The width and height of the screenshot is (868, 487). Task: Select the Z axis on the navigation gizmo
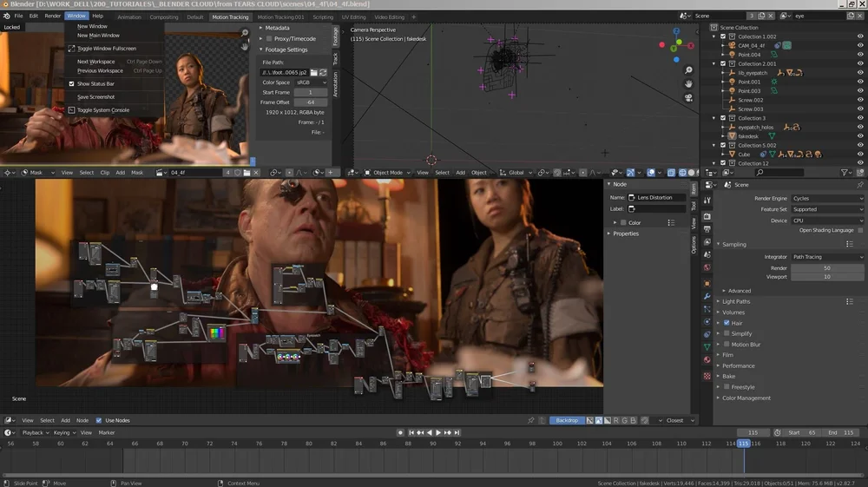click(x=678, y=32)
